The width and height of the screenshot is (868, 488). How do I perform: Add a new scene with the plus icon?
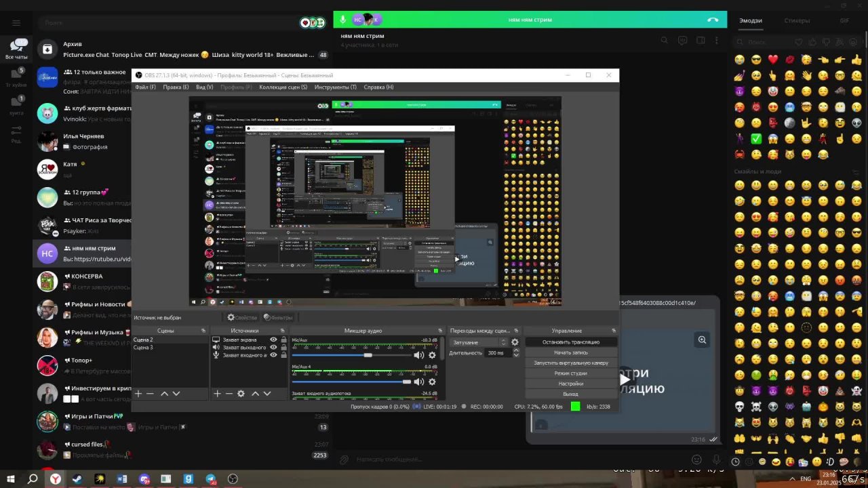[x=138, y=393]
